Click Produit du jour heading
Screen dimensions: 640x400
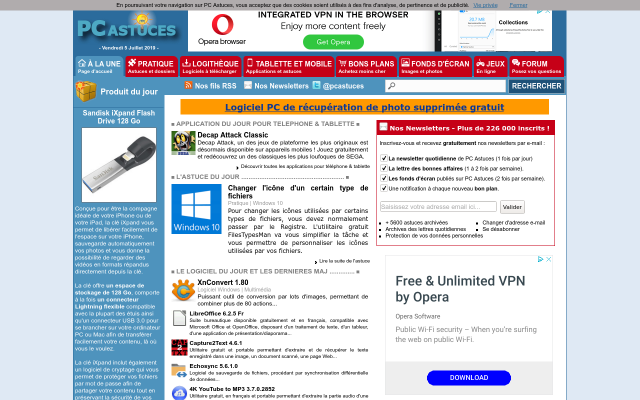click(129, 91)
